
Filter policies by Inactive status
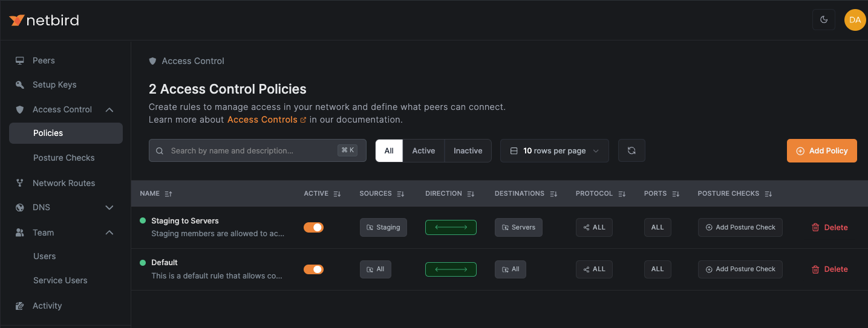coord(468,151)
